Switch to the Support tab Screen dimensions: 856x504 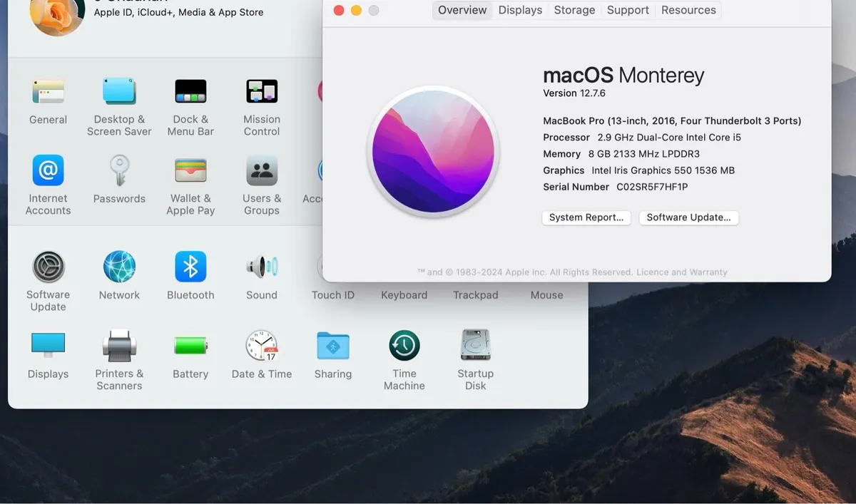pyautogui.click(x=628, y=10)
